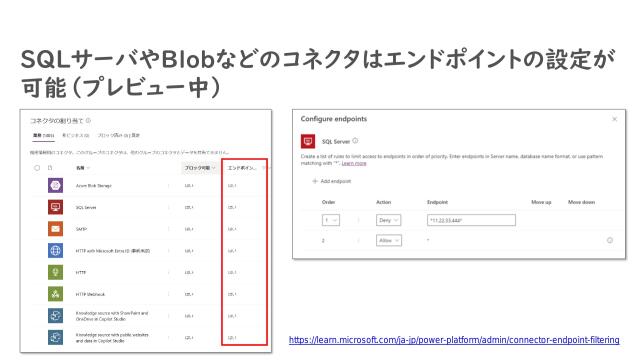This screenshot has width=640, height=360.
Task: Click Knowledge source with public websites name
Action: pyautogui.click(x=112, y=338)
